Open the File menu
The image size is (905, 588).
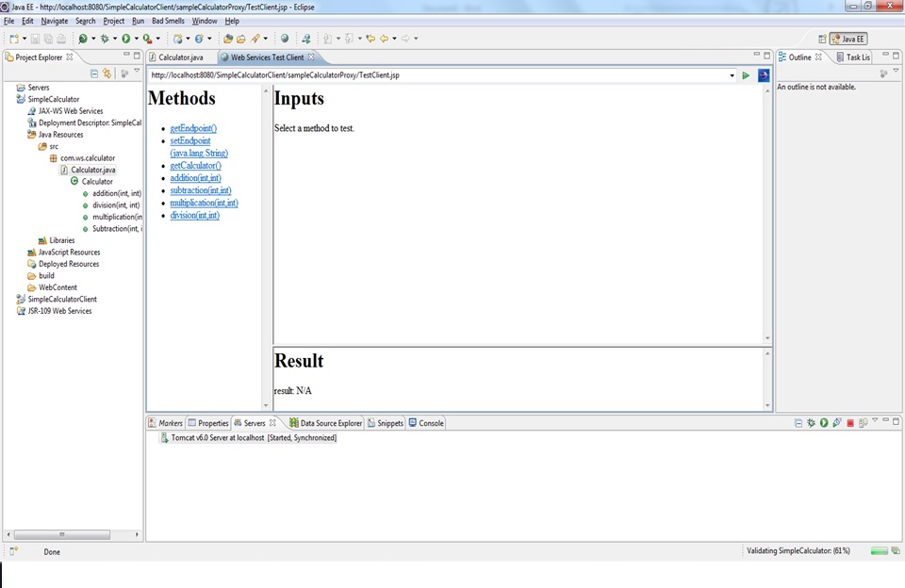coord(9,21)
